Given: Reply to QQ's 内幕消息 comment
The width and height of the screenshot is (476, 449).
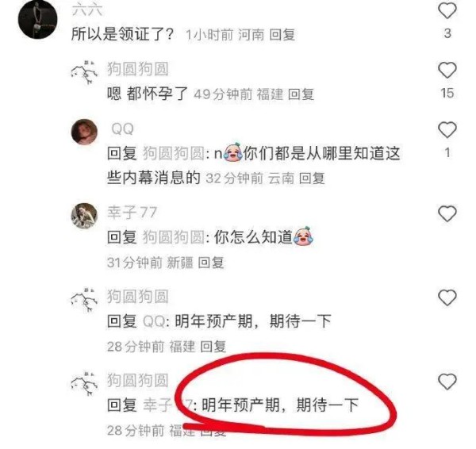Looking at the screenshot, I should (x=312, y=178).
